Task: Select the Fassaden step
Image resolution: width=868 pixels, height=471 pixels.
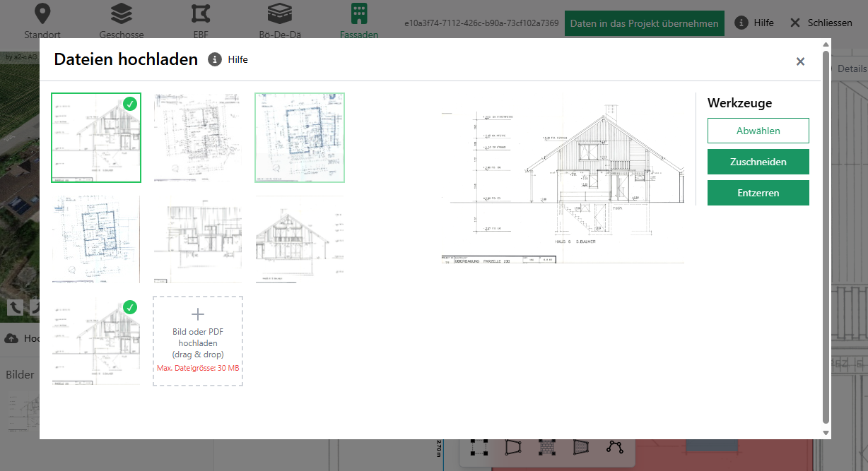Action: [x=359, y=21]
